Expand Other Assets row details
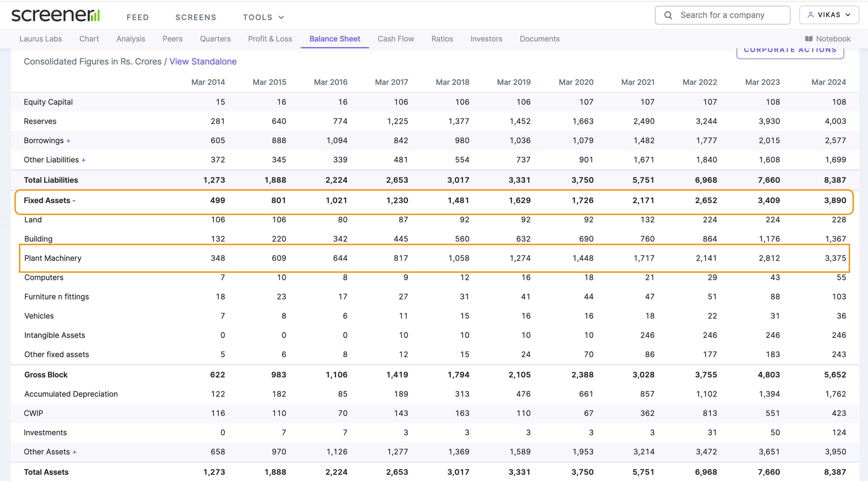The height and width of the screenshot is (481, 868). pos(75,452)
